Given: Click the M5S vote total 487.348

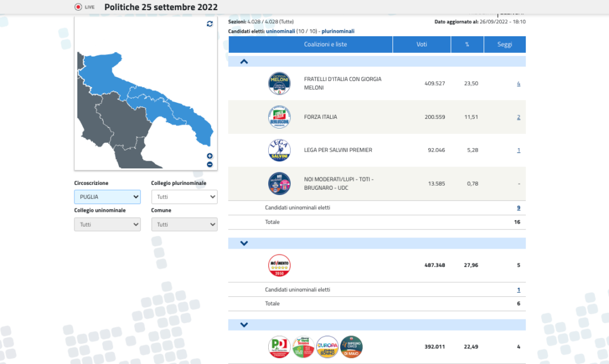Looking at the screenshot, I should coord(435,265).
